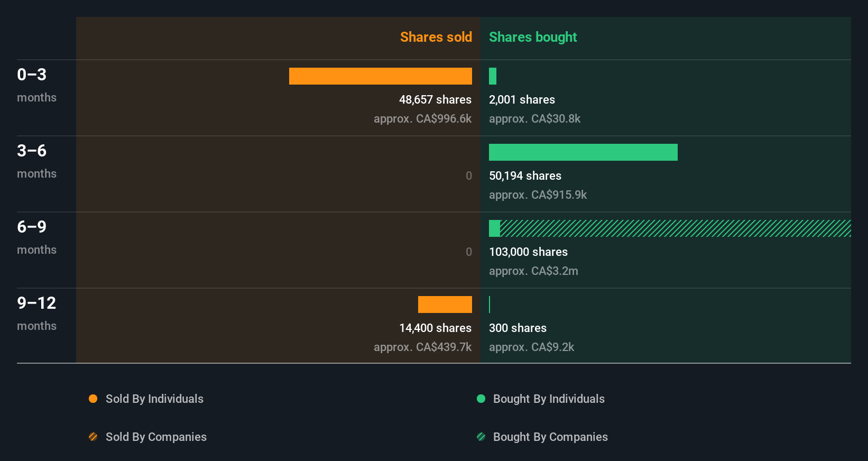The image size is (868, 461).
Task: Click the approx. CA$439.7k value
Action: coord(422,347)
